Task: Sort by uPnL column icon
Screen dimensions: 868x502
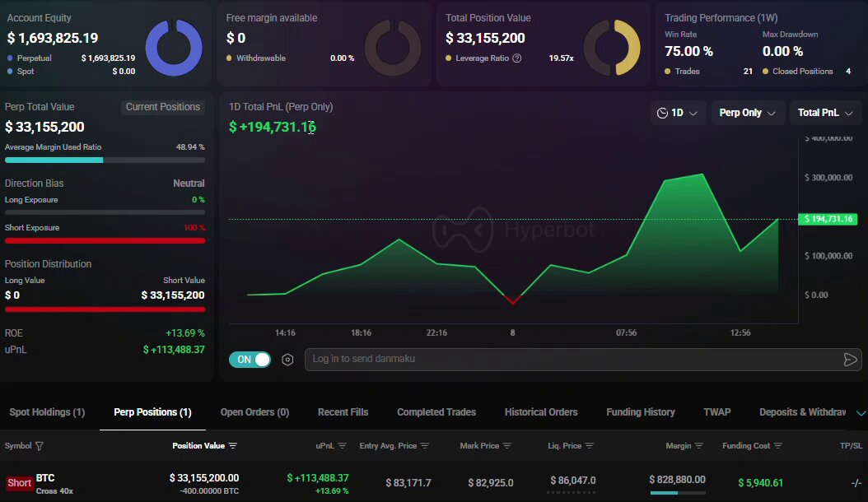Action: pyautogui.click(x=342, y=446)
